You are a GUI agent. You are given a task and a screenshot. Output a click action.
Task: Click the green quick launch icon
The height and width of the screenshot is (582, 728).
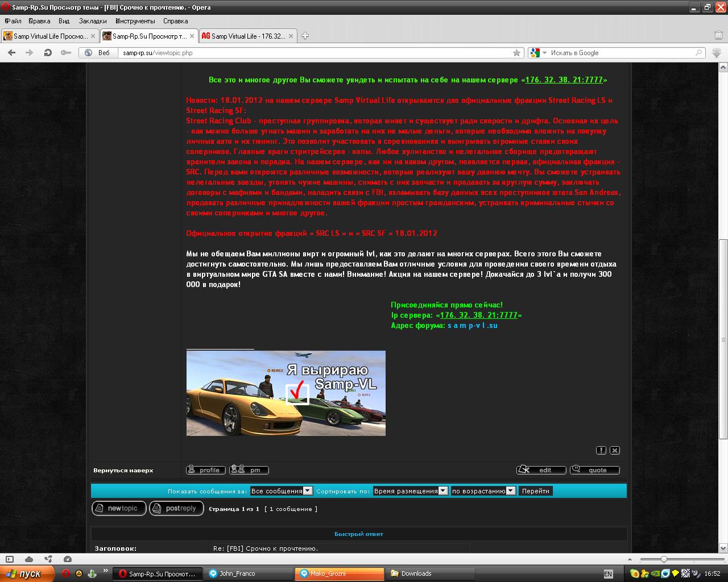pyautogui.click(x=92, y=573)
